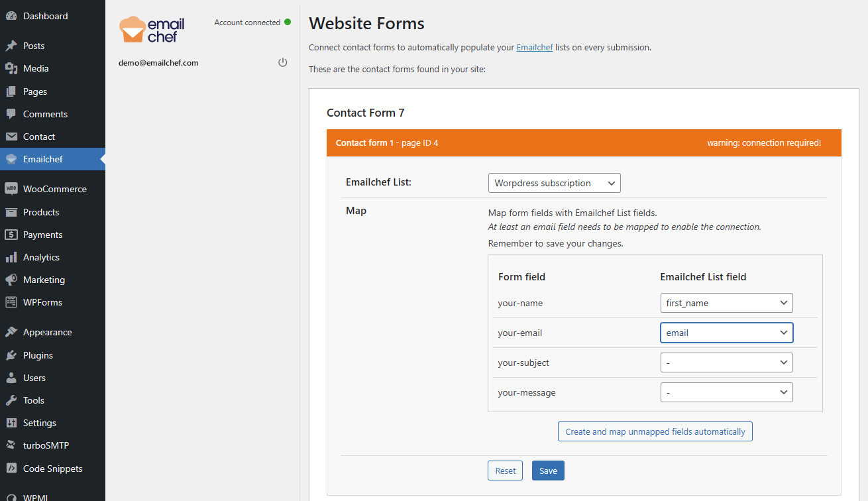This screenshot has height=501, width=868.
Task: Click the Posts pushpin icon
Action: 11,46
